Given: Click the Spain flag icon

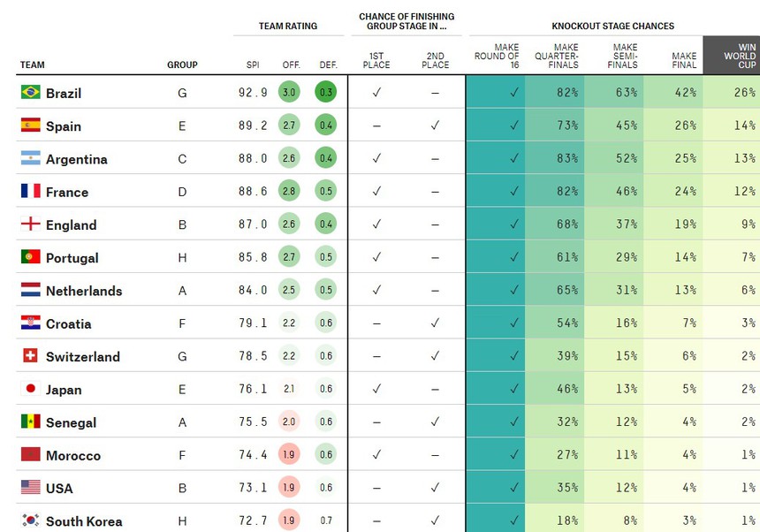Looking at the screenshot, I should pos(30,125).
